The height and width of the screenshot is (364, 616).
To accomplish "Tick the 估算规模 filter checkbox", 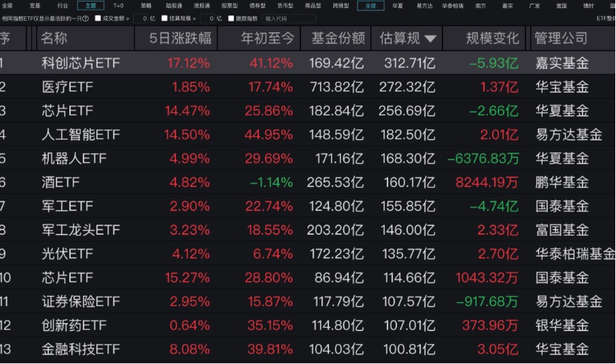I will (x=164, y=18).
